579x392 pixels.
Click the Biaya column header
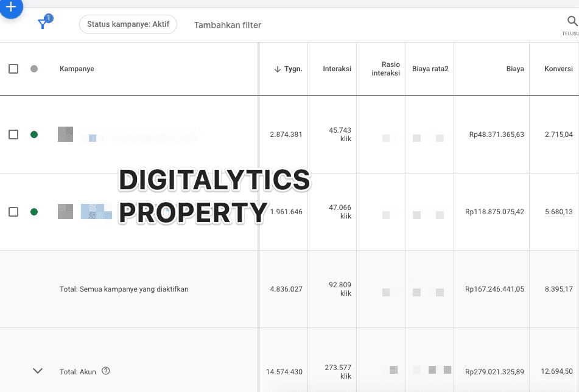pos(514,69)
